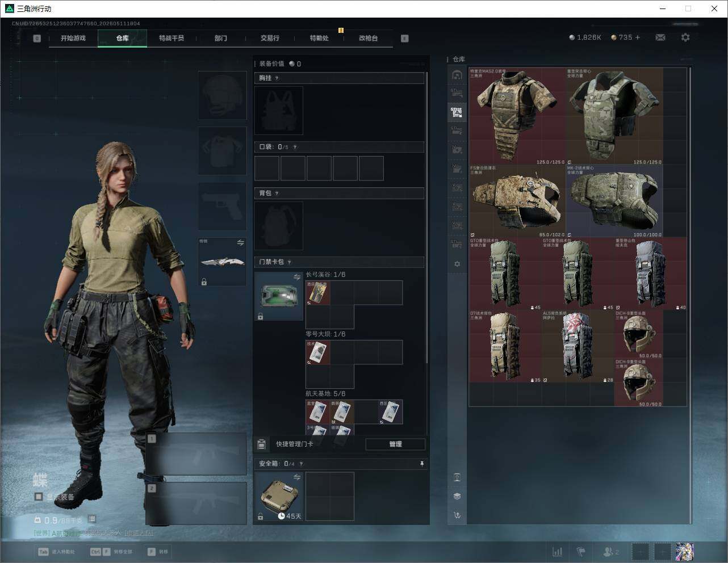Viewport: 728px width, 563px height.
Task: Click the warehouse grid scrollbar
Action: (x=690, y=295)
